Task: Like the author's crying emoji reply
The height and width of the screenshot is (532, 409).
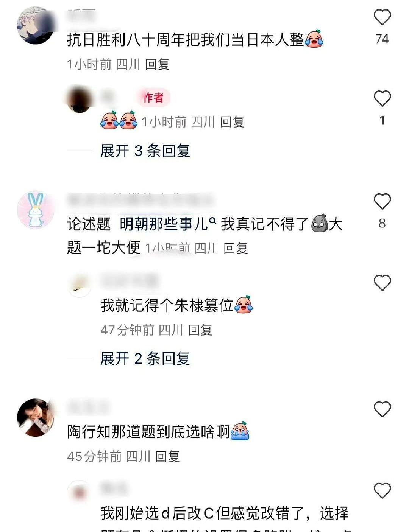Action: pos(382,98)
